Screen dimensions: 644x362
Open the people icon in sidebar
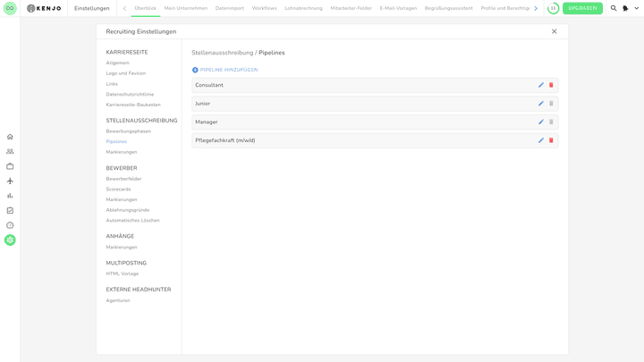click(10, 151)
